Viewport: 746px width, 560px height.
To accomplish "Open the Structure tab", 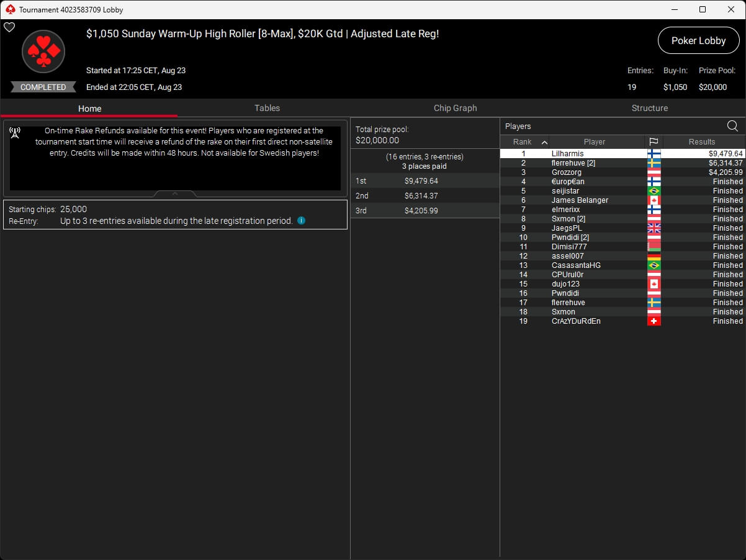I will tap(649, 108).
